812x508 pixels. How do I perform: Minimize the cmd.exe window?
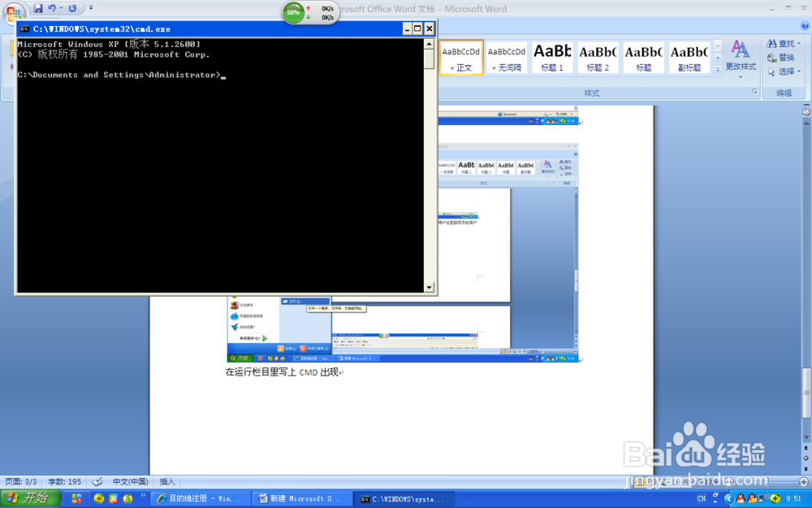coord(407,29)
